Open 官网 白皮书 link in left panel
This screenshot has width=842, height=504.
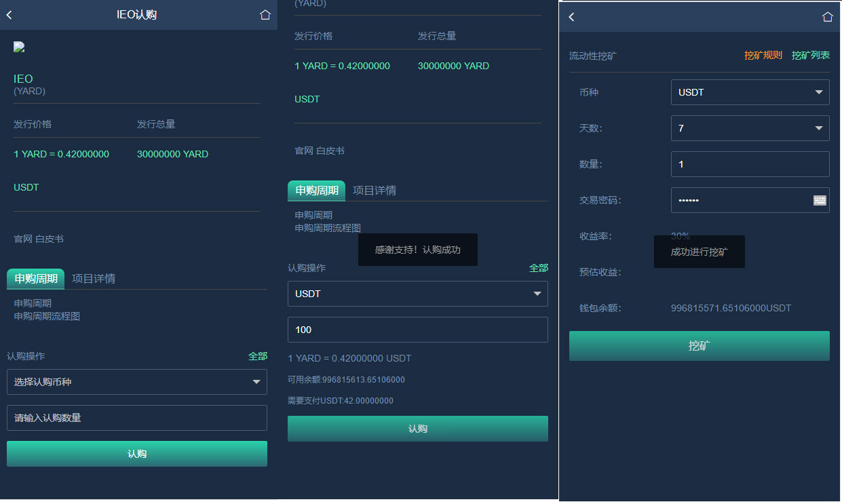(x=39, y=239)
